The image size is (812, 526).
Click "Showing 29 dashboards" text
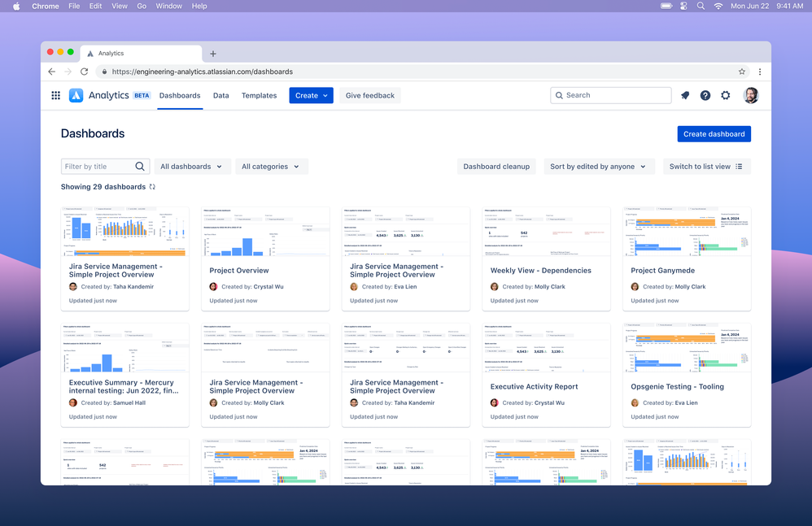[103, 187]
